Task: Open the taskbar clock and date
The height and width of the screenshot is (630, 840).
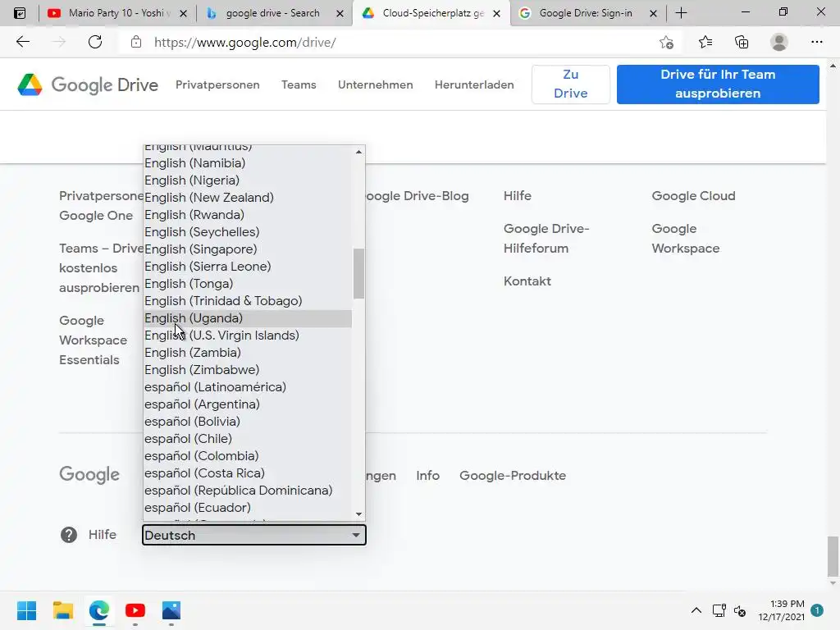Action: pos(781,610)
